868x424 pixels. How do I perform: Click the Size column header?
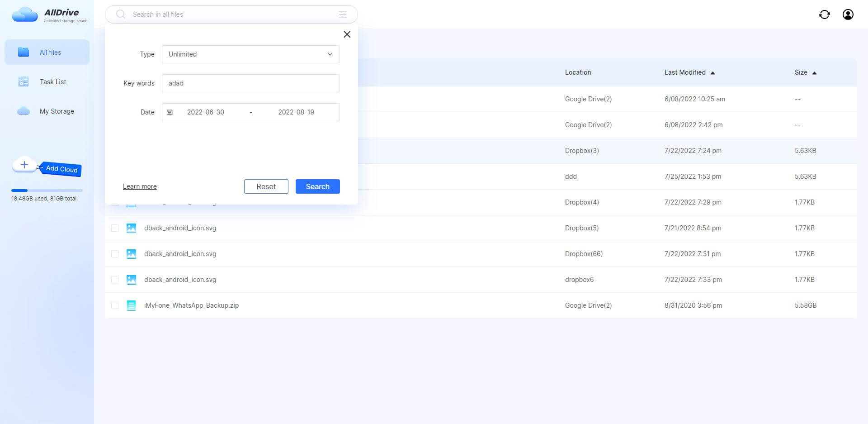[801, 72]
